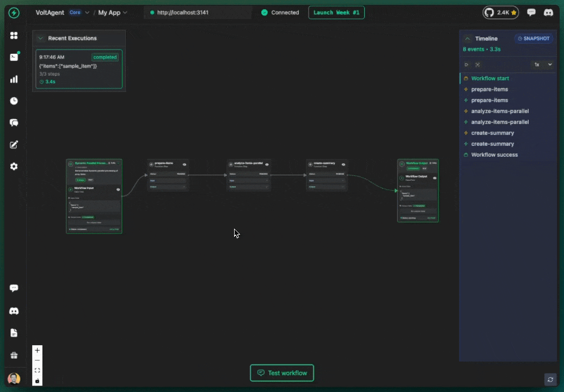Toggle the SNAPSHOT mode badge
564x392 pixels.
534,39
